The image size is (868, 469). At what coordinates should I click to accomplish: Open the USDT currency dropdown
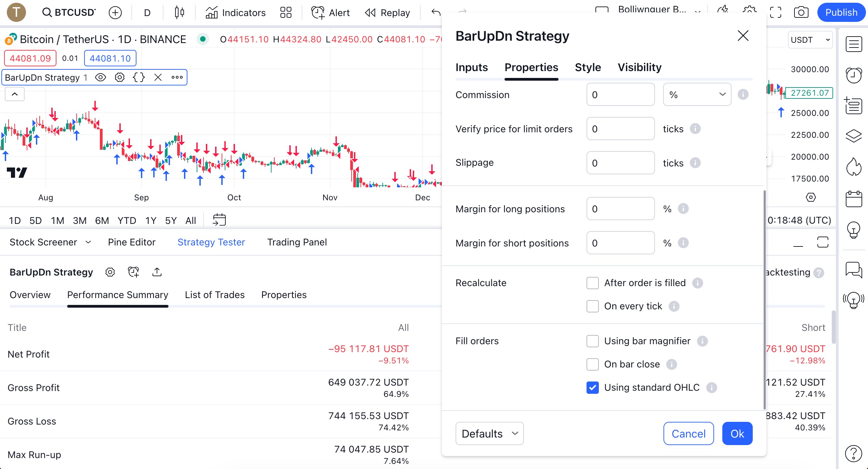(x=810, y=40)
